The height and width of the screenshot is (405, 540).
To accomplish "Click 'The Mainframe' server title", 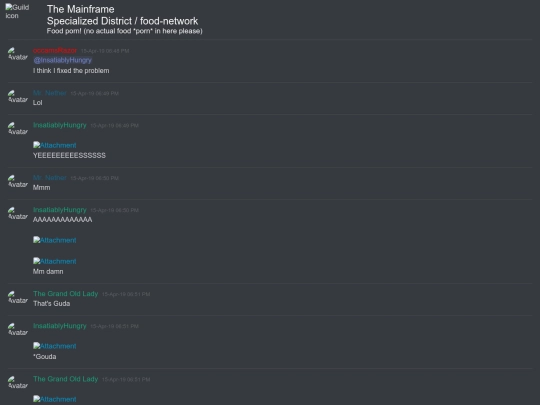I will [81, 9].
